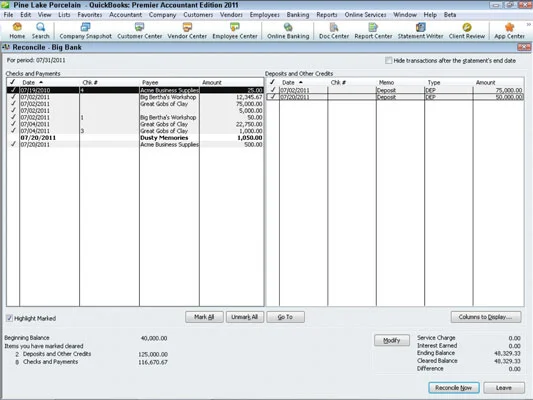Toggle Hide transactions after statement's end date

point(388,60)
